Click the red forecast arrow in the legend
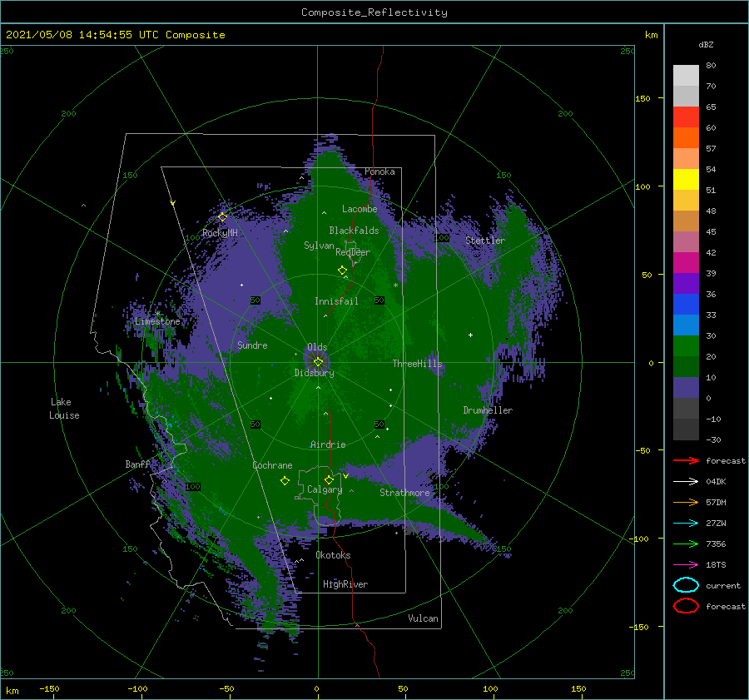 click(x=686, y=460)
